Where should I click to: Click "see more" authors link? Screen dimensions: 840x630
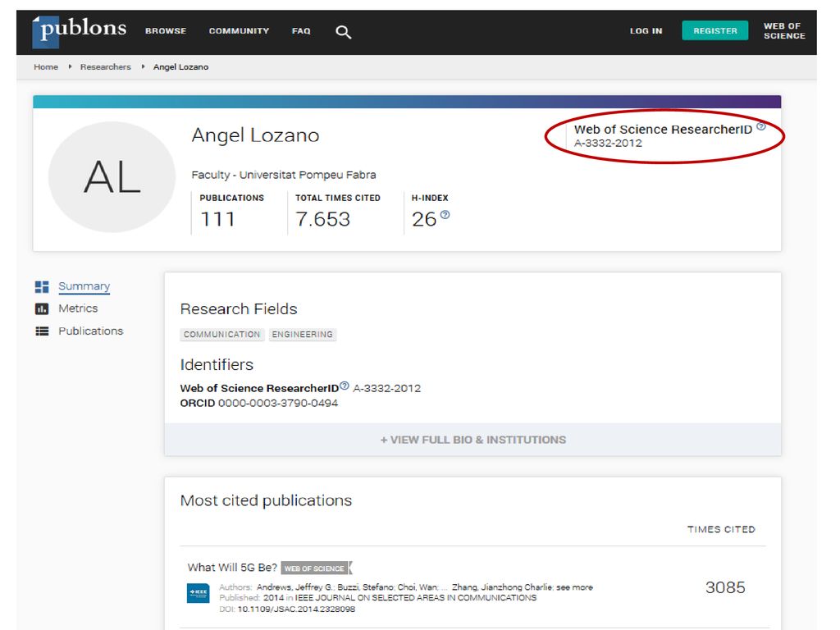575,587
